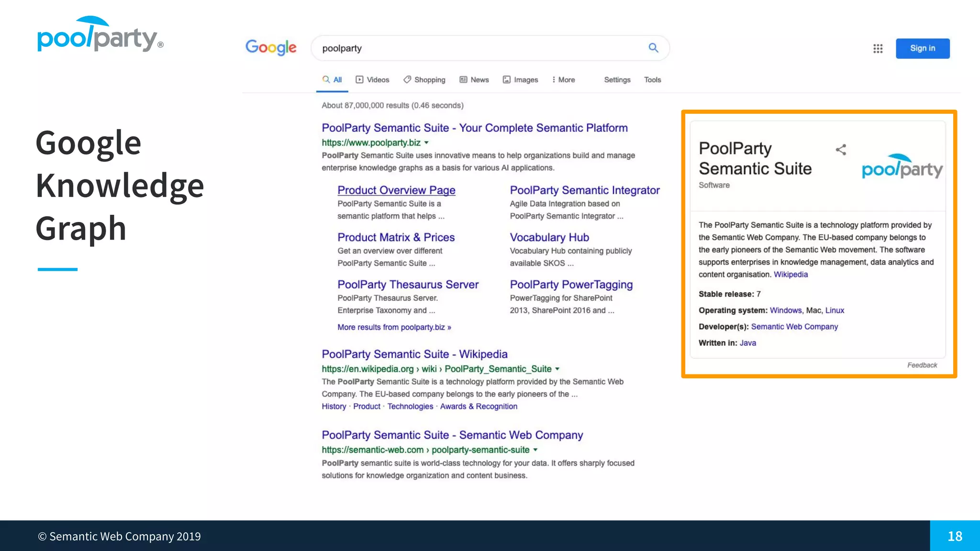Open PoolParty Semantic Suite - Your Complete Semantic Platform

coord(475,128)
